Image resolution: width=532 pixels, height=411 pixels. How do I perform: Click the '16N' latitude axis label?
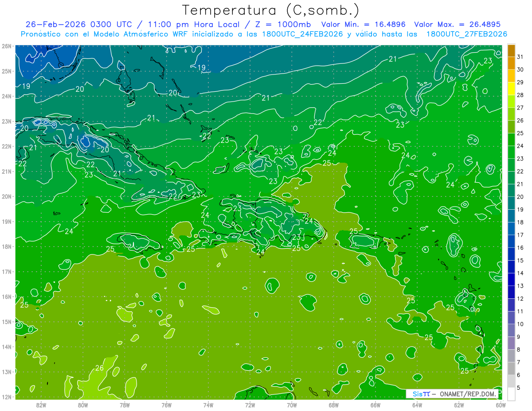tap(7, 297)
